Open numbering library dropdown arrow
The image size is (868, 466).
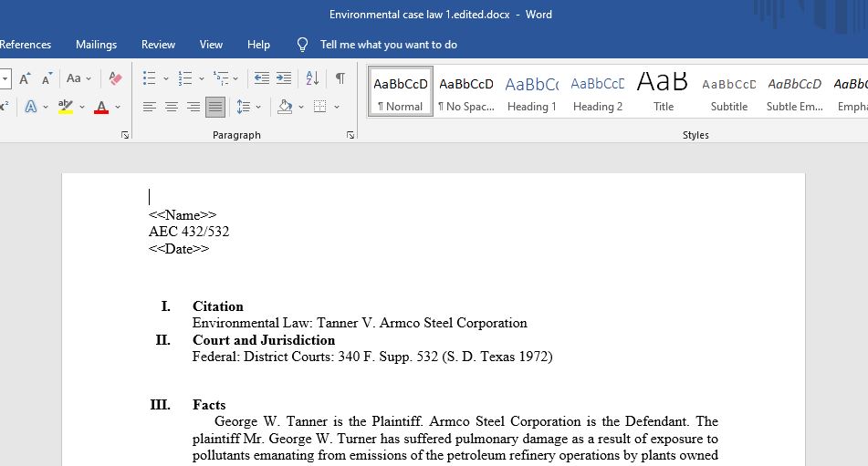(x=202, y=79)
